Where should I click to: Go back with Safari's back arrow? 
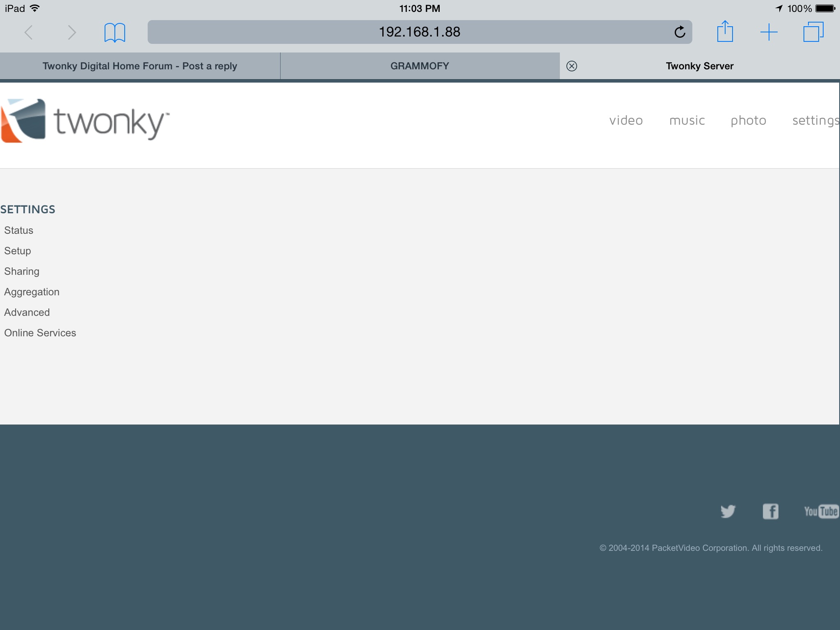28,32
